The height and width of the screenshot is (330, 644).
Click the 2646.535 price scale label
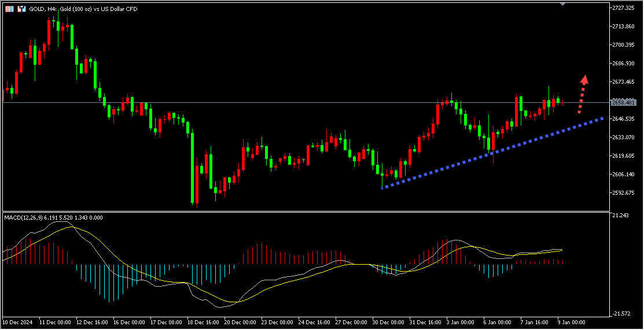click(x=625, y=119)
